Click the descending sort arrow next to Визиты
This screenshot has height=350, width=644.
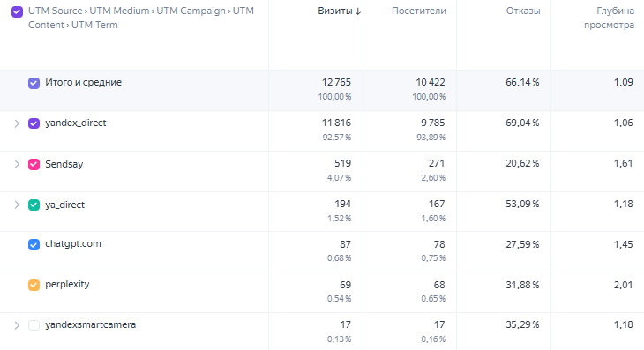[x=358, y=11]
